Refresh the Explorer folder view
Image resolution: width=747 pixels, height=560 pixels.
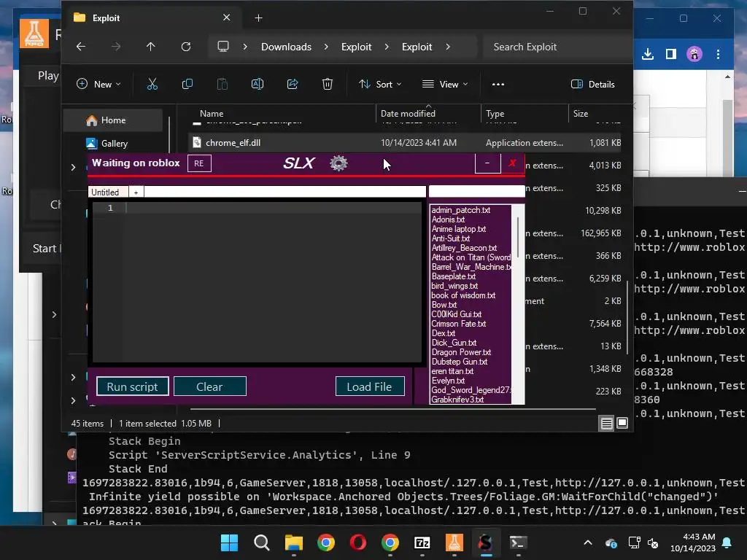[x=186, y=47]
